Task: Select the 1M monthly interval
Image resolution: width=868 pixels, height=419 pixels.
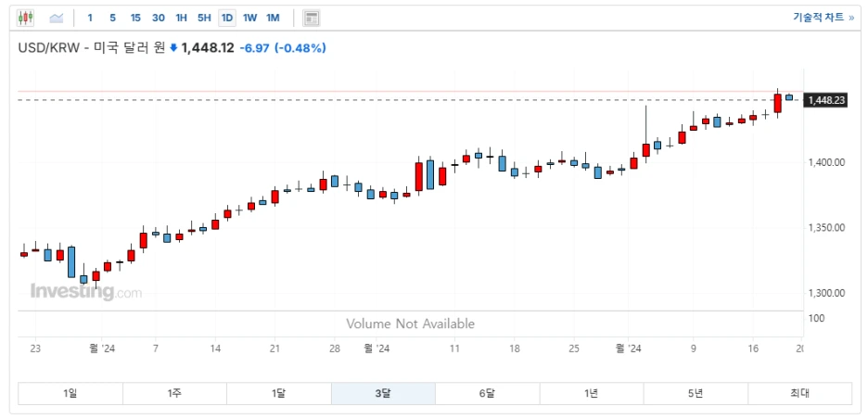Action: click(273, 18)
